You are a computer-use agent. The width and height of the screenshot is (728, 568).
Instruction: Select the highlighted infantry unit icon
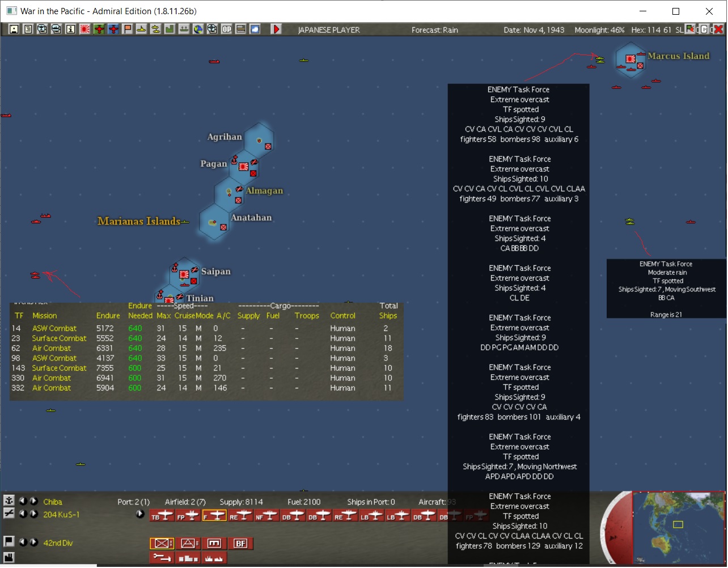(x=162, y=544)
